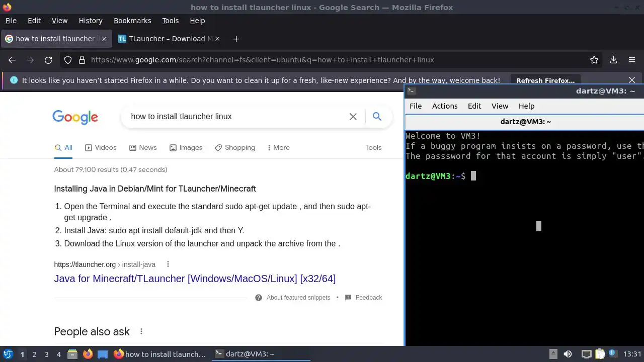This screenshot has width=644, height=362.
Task: Filter search results by Videos
Action: click(x=101, y=148)
